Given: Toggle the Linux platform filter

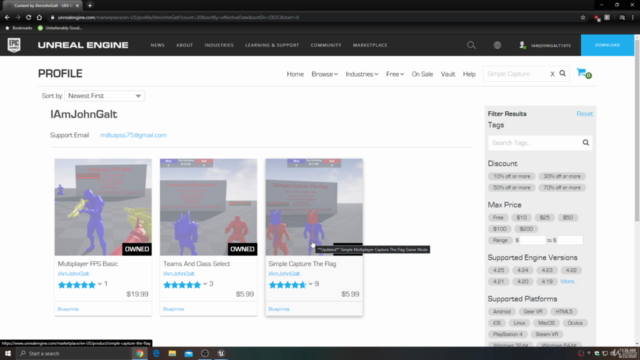Looking at the screenshot, I should [519, 323].
